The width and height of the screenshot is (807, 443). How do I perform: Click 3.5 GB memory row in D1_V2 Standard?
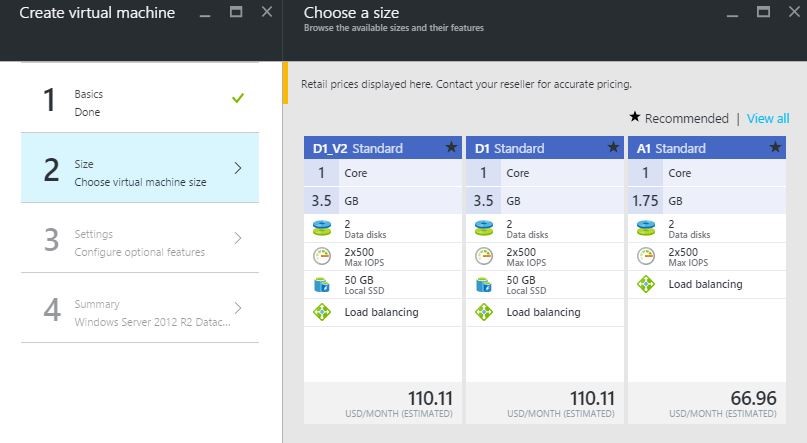click(382, 201)
